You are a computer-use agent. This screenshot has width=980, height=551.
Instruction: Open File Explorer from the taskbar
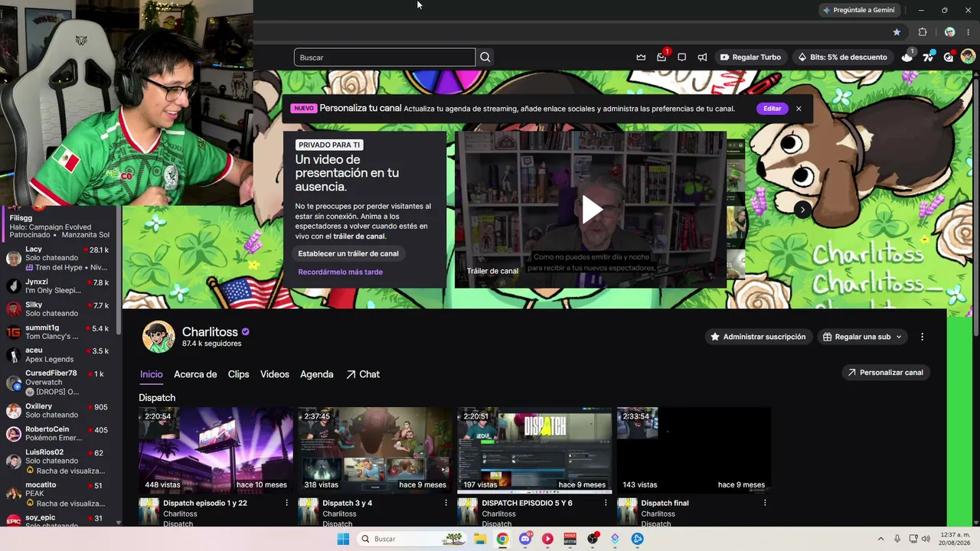(x=480, y=539)
